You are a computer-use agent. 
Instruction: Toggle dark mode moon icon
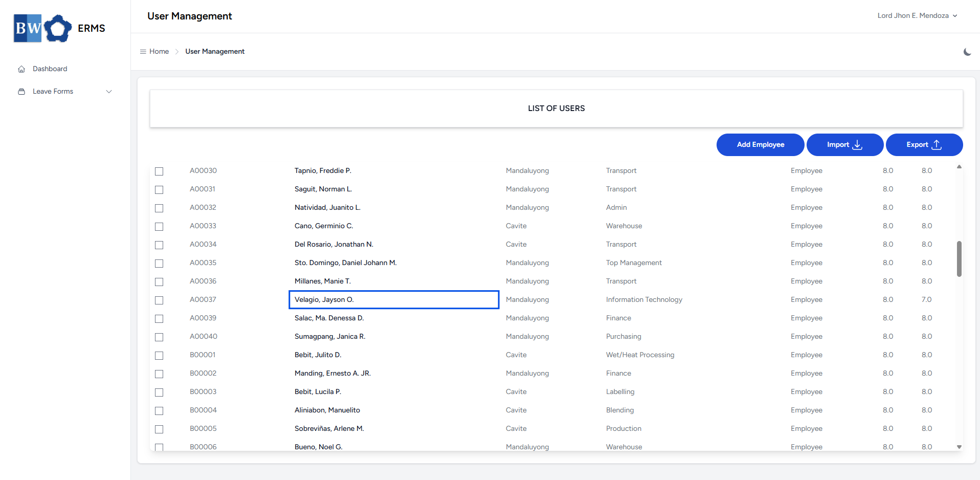tap(967, 52)
